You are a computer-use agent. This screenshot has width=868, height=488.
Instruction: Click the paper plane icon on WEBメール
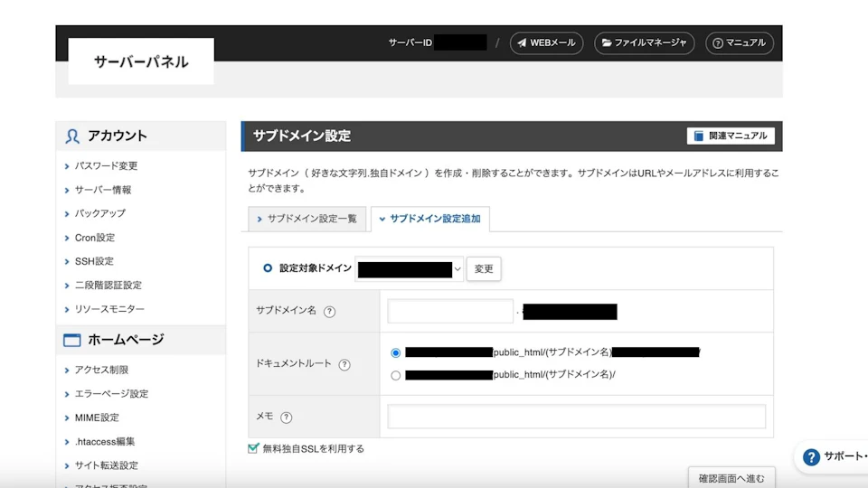522,43
